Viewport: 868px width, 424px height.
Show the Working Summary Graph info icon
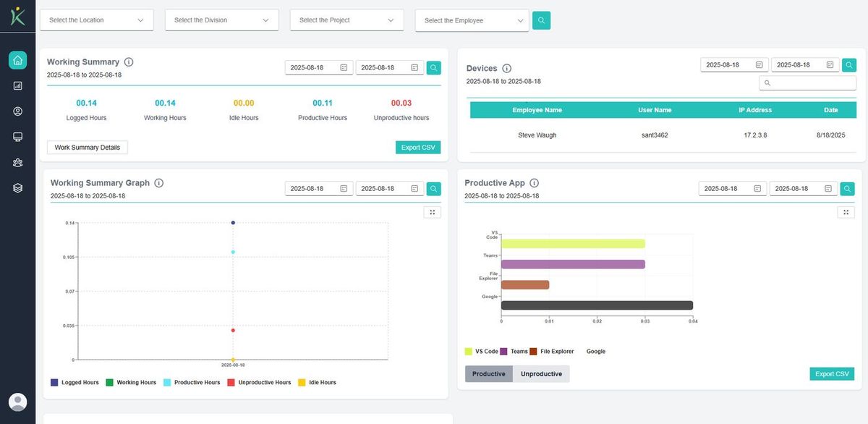pyautogui.click(x=158, y=183)
